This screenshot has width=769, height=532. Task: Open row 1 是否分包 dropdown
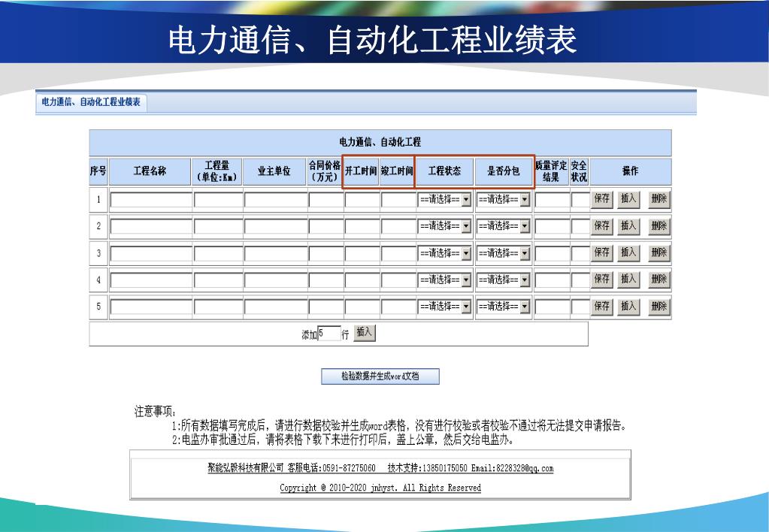pyautogui.click(x=504, y=200)
